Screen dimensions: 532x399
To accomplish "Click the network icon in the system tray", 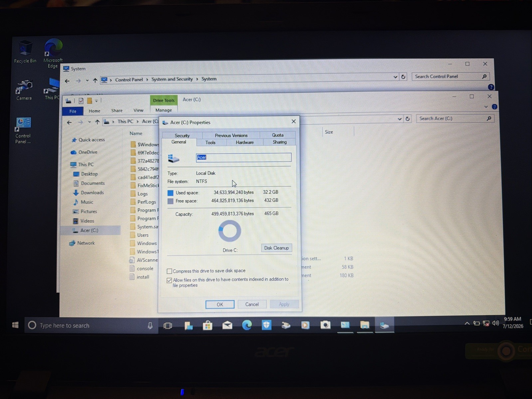I will pyautogui.click(x=486, y=323).
